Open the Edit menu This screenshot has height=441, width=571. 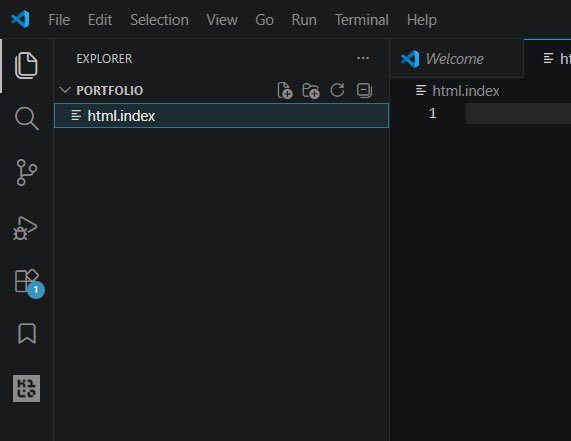100,20
